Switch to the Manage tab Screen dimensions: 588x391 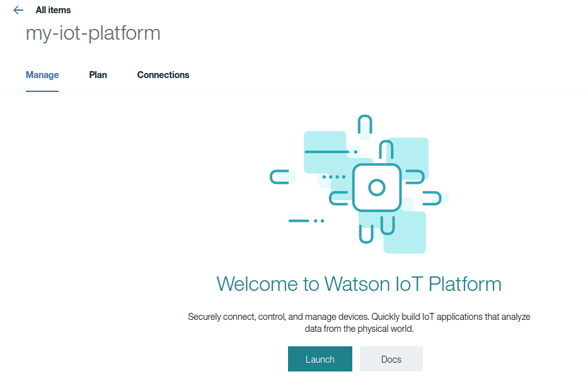pyautogui.click(x=42, y=75)
